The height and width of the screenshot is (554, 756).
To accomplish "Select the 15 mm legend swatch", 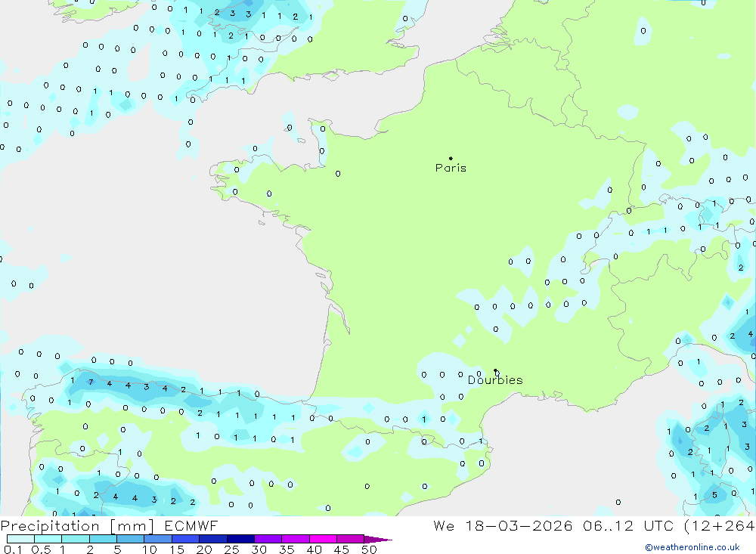I will pyautogui.click(x=185, y=539).
